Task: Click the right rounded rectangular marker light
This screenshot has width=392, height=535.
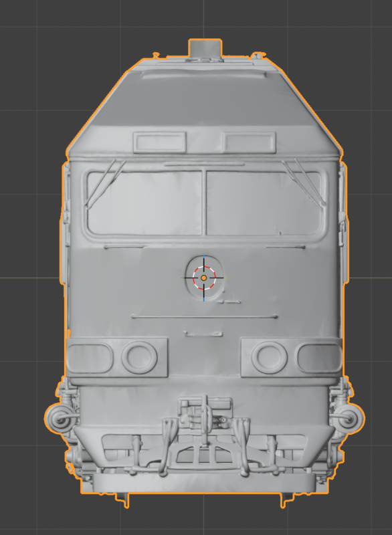Action: click(x=318, y=358)
